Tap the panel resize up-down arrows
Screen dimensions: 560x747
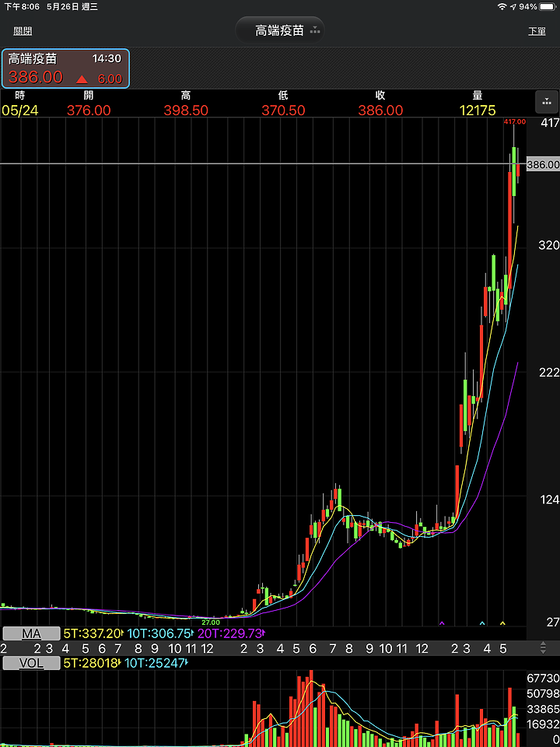pyautogui.click(x=544, y=648)
